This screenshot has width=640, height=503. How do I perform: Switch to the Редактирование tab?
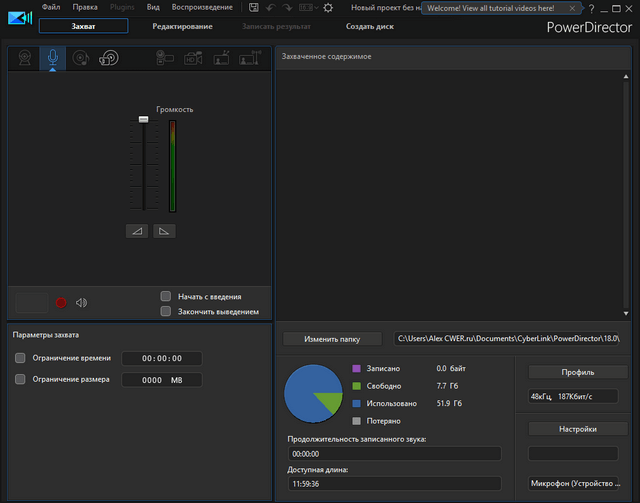coord(182,26)
